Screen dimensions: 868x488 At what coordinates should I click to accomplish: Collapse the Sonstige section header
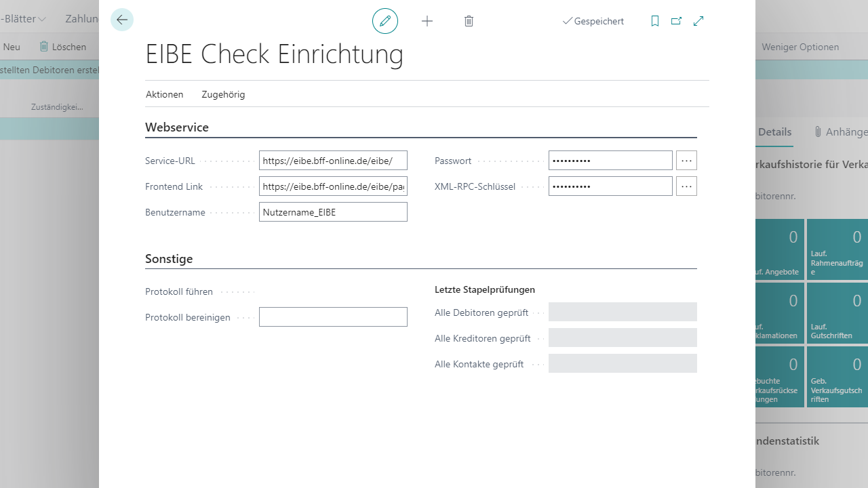[x=169, y=259]
